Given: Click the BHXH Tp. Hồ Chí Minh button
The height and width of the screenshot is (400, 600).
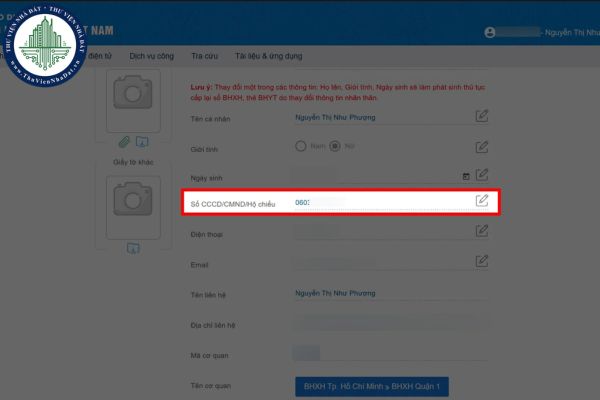Looking at the screenshot, I should 372,385.
